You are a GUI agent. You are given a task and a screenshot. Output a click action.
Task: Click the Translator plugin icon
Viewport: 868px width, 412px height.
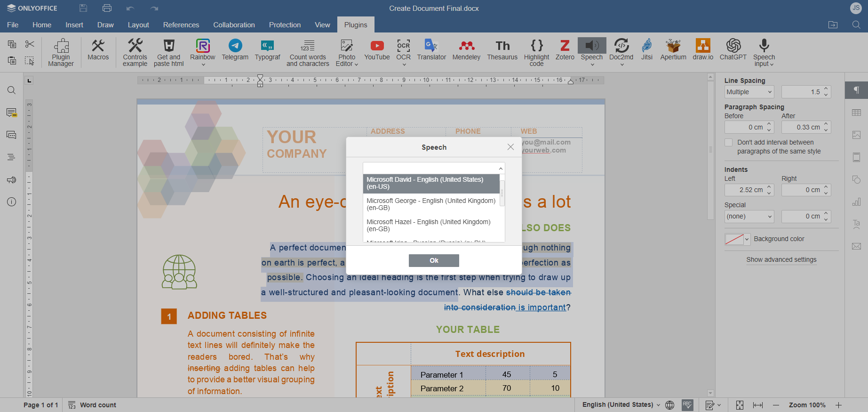pos(431,50)
